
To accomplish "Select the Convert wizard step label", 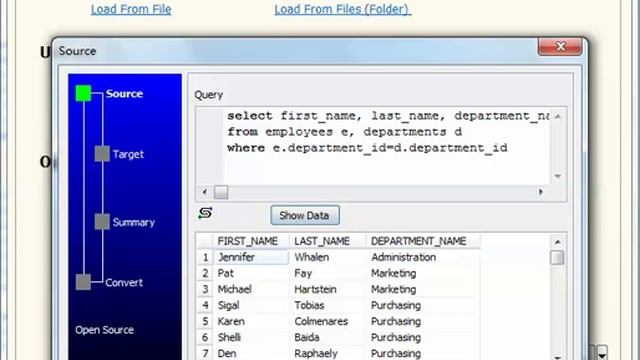I will click(124, 282).
